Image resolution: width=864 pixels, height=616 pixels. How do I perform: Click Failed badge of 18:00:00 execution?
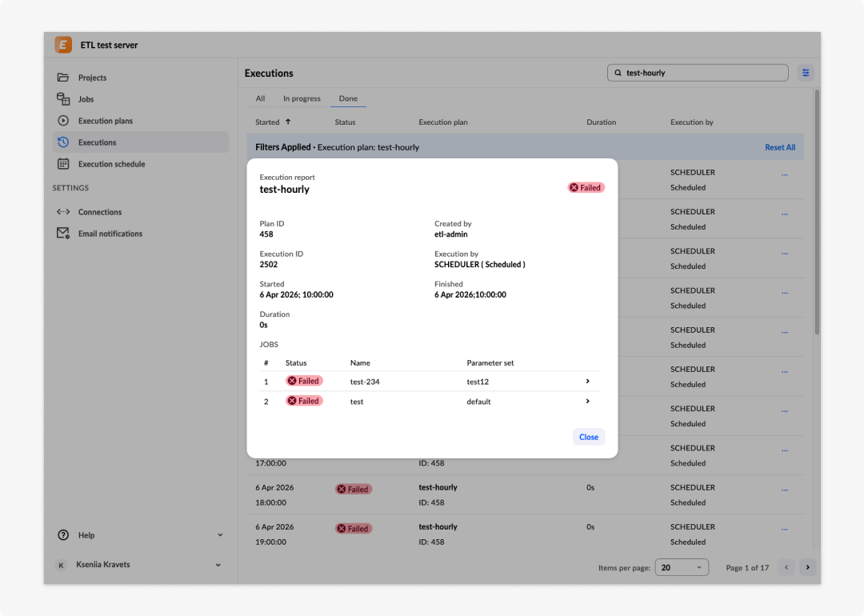point(354,490)
